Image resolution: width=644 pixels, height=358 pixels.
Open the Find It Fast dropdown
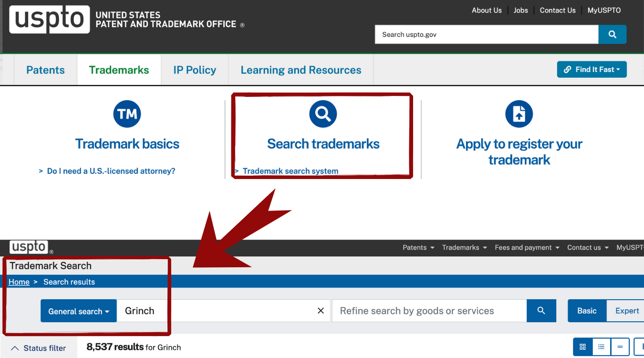(x=592, y=70)
